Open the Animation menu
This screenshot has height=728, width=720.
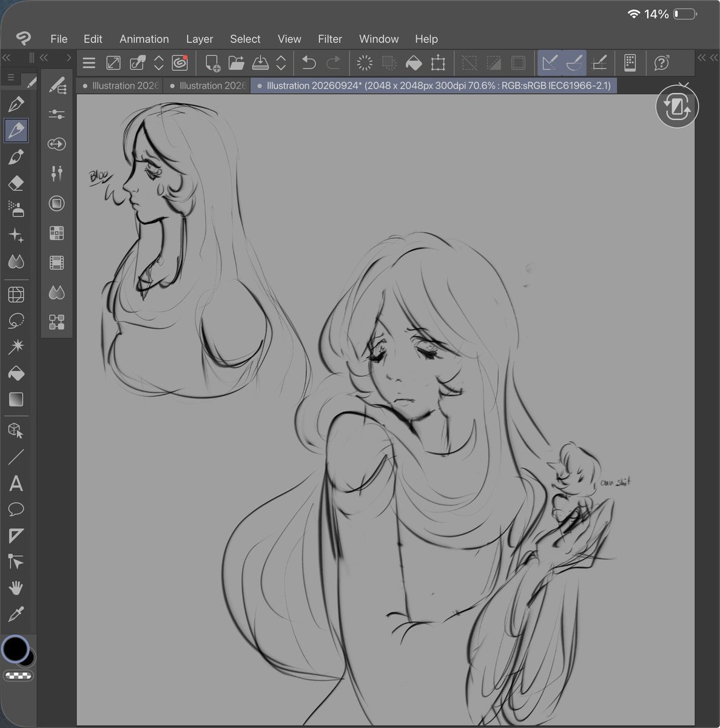click(144, 39)
